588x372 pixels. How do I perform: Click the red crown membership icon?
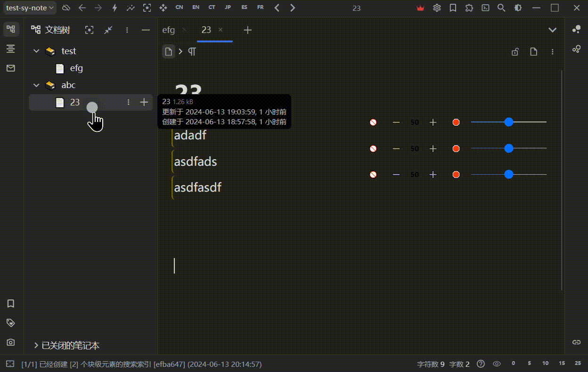pyautogui.click(x=421, y=8)
